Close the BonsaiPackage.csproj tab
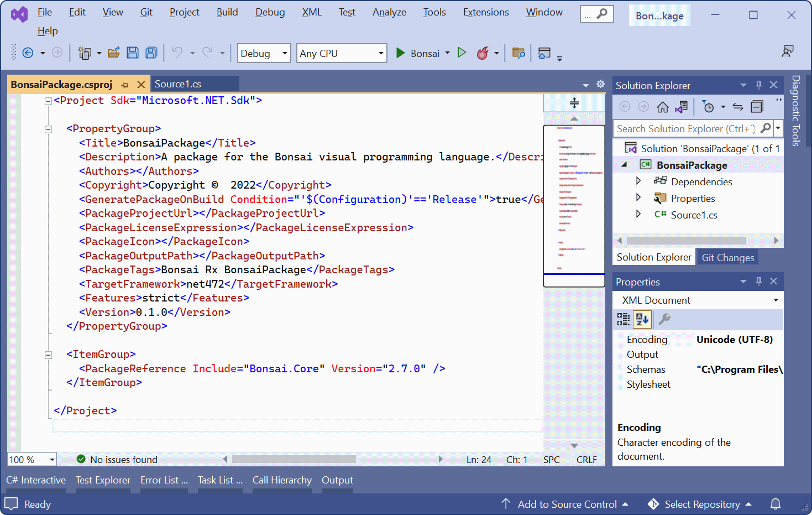 point(141,85)
